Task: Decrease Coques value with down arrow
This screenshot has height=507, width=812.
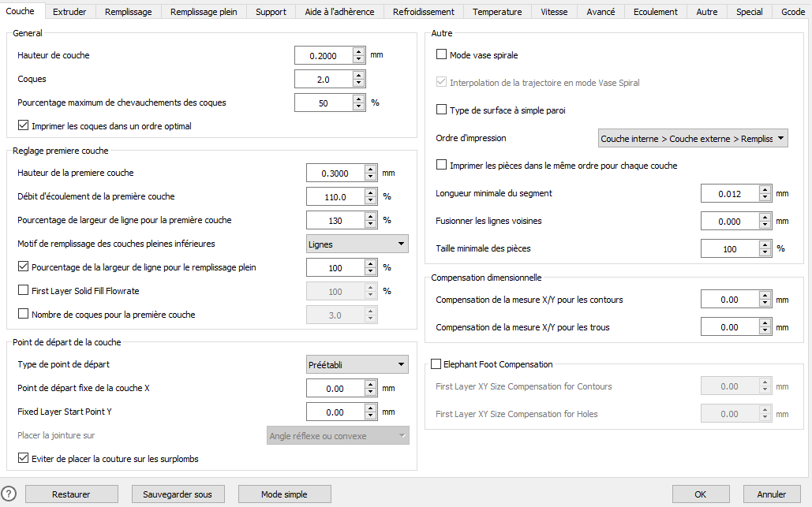Action: pos(358,83)
